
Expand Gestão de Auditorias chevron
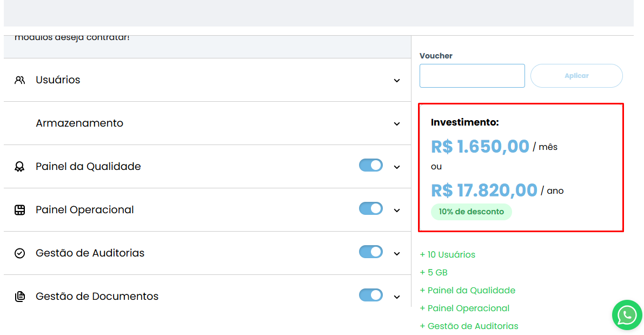pos(397,254)
